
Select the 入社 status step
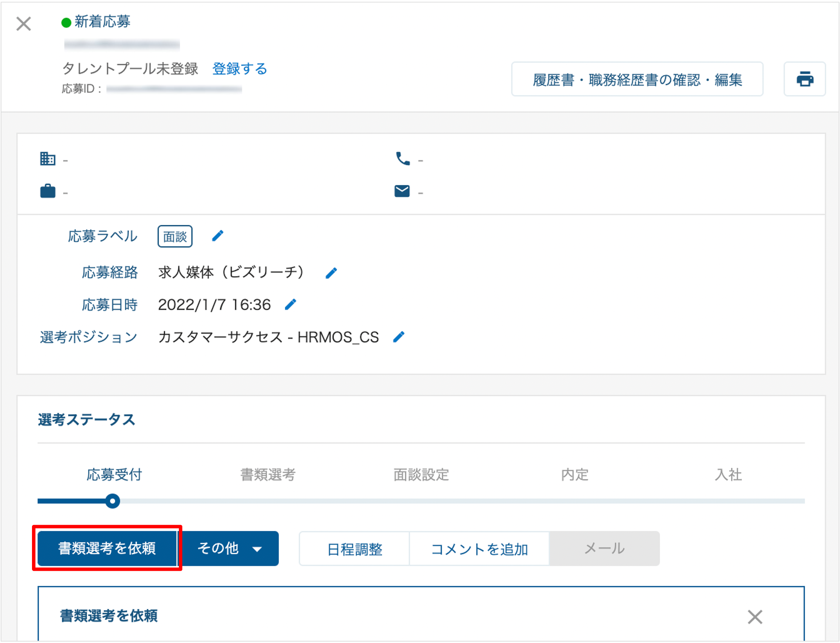pos(728,475)
